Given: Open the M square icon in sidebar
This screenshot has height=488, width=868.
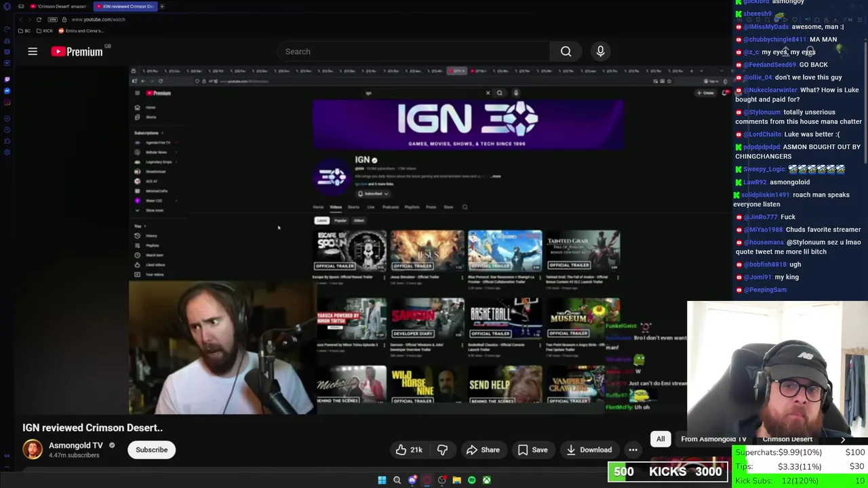Looking at the screenshot, I should click(x=7, y=63).
